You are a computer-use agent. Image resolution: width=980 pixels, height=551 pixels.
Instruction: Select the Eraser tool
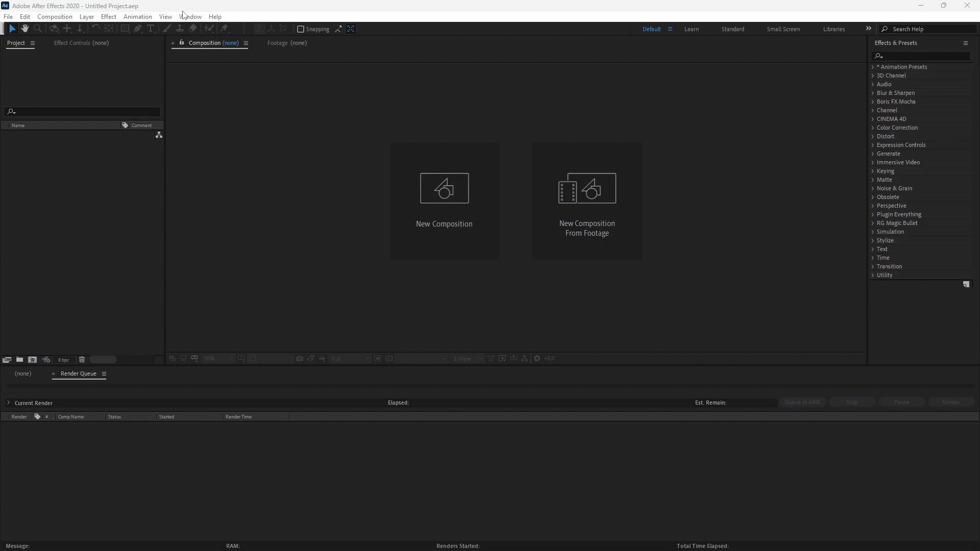[192, 29]
